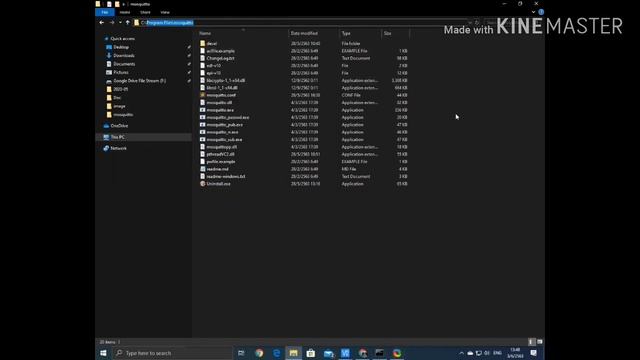Open Pictures in Quick access
640x360 pixels.
click(121, 72)
